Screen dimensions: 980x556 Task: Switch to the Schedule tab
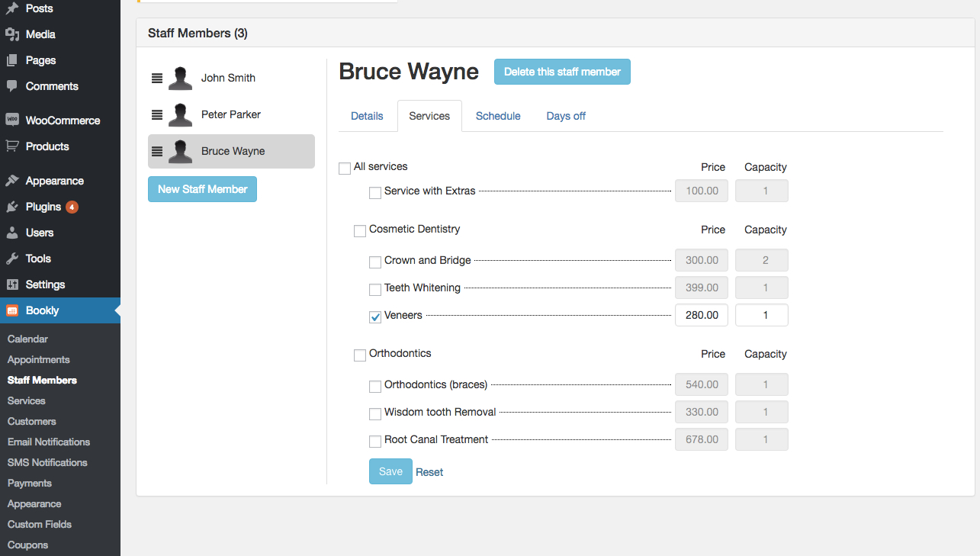coord(497,116)
